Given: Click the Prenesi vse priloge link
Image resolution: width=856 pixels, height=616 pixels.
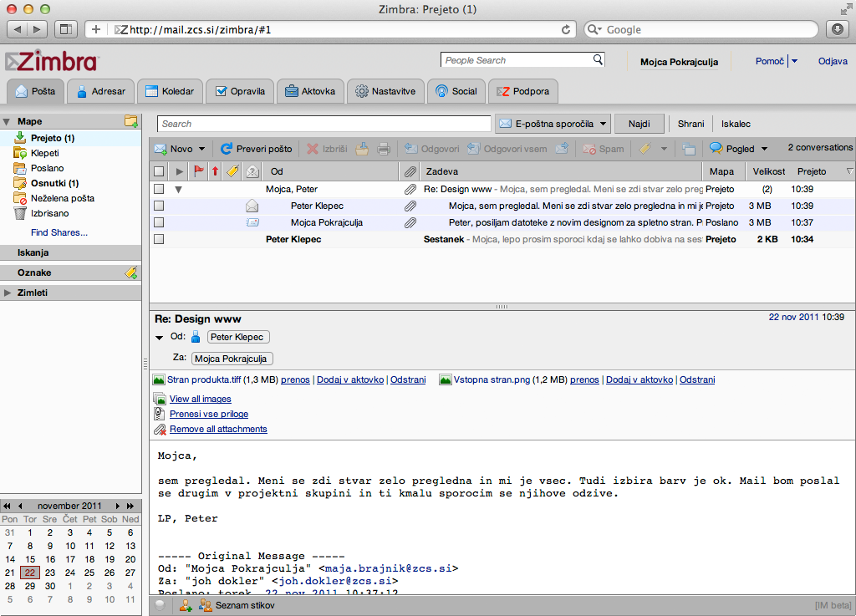Looking at the screenshot, I should (x=209, y=414).
